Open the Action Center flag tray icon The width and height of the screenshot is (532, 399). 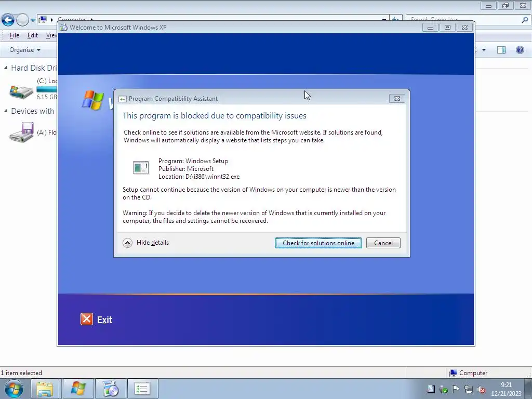click(x=456, y=389)
